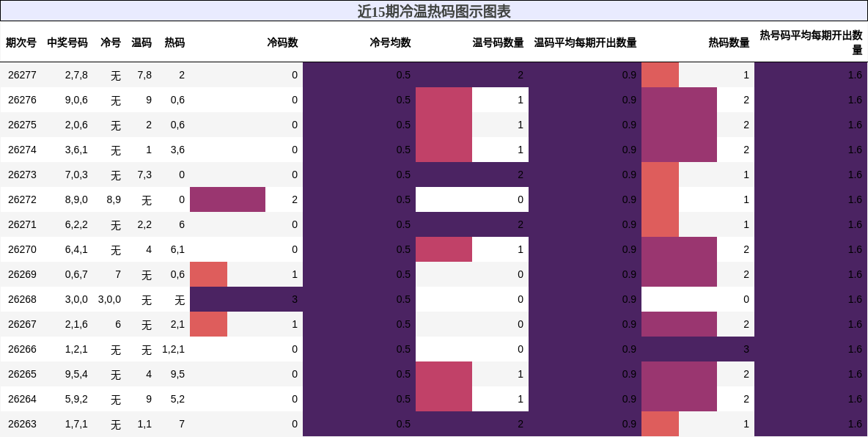Click the 冷码数 value 3 in row 26268
Image resolution: width=868 pixels, height=437 pixels.
click(x=295, y=299)
